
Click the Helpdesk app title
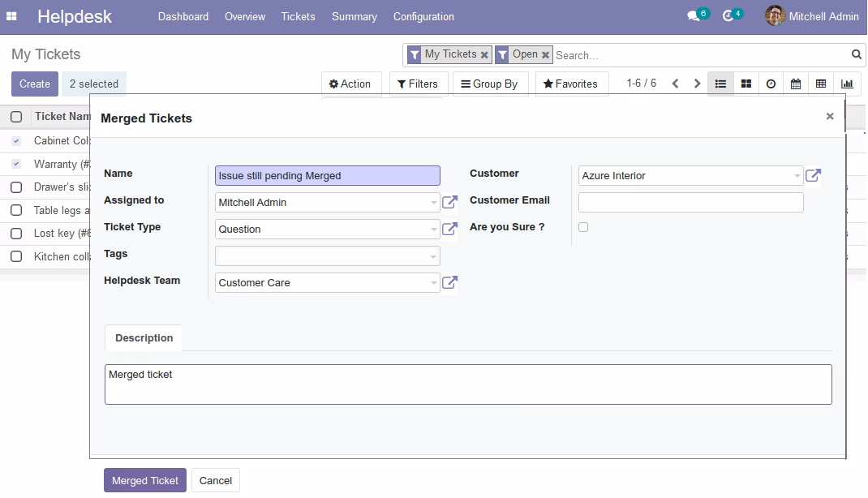point(75,16)
